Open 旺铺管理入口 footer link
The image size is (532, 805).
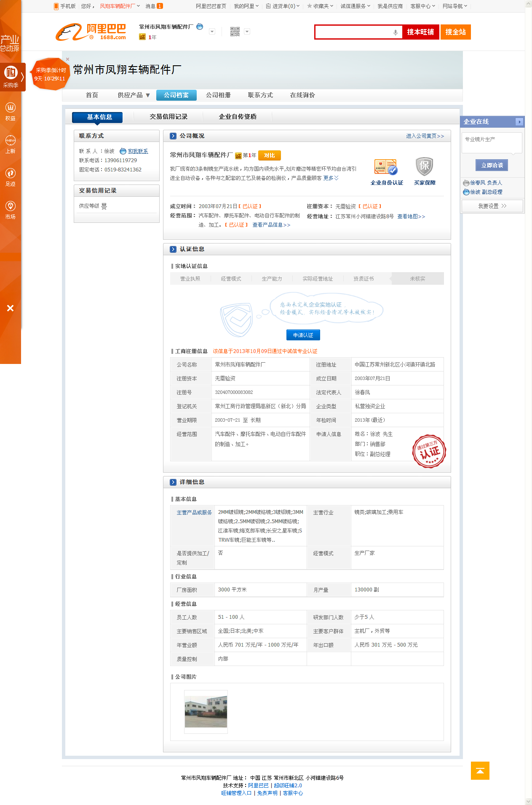236,793
